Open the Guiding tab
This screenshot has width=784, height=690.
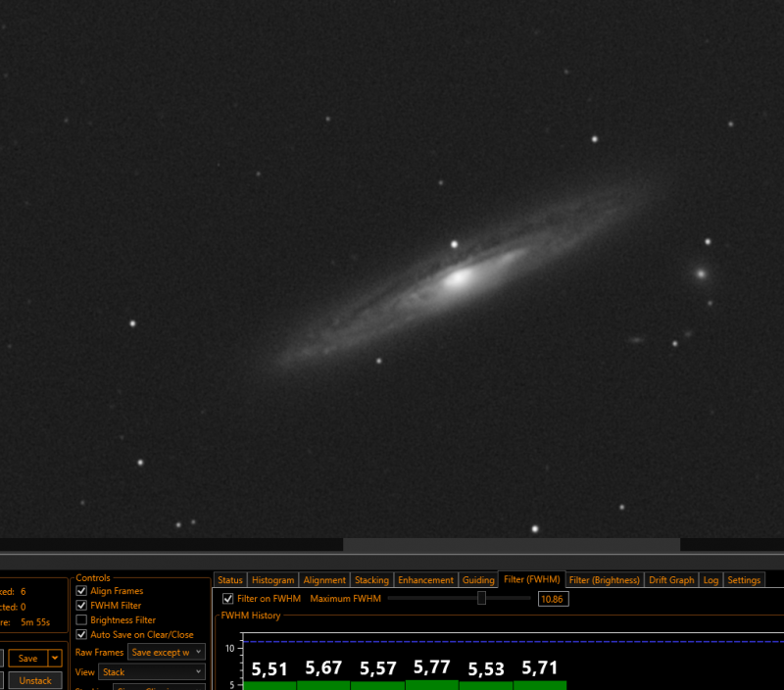[478, 580]
